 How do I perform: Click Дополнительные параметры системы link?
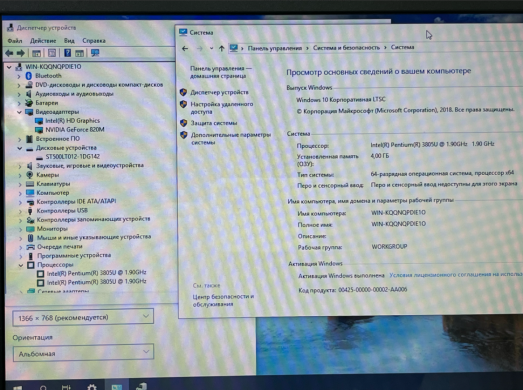tap(230, 138)
